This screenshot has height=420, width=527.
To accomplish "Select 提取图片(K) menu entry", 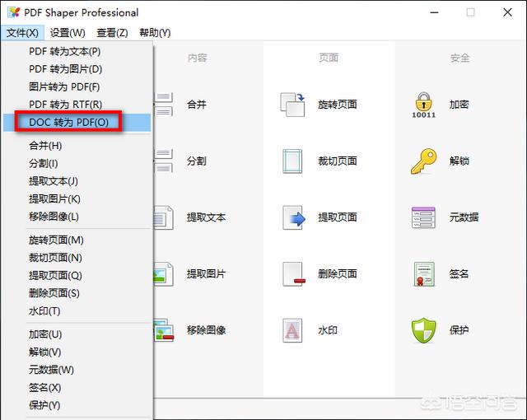I will pos(77,199).
